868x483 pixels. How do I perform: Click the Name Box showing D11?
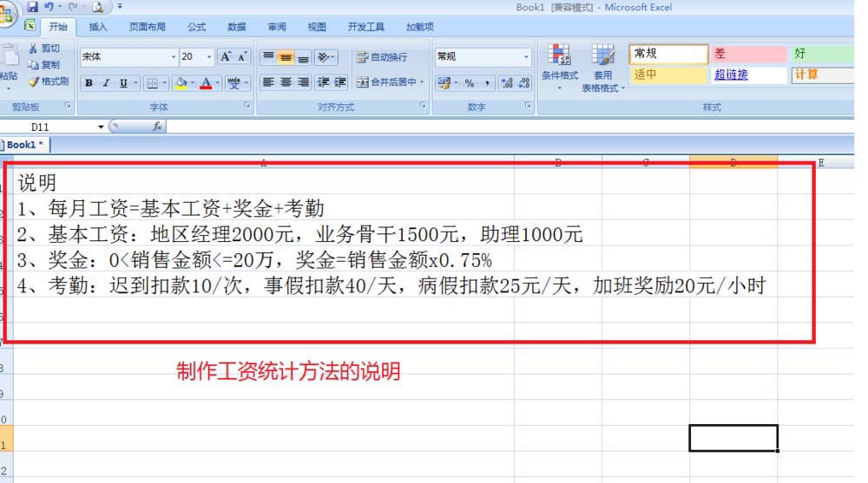52,127
